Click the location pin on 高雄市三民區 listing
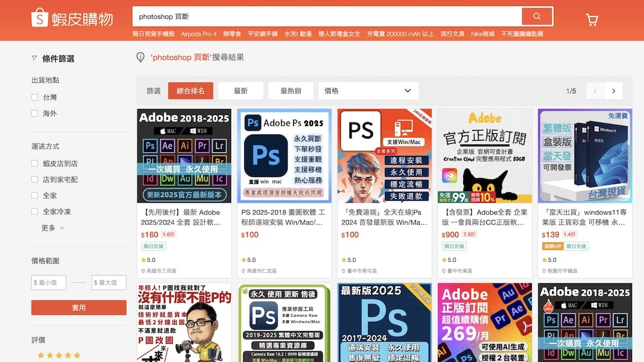The width and height of the screenshot is (644, 362). tap(144, 271)
